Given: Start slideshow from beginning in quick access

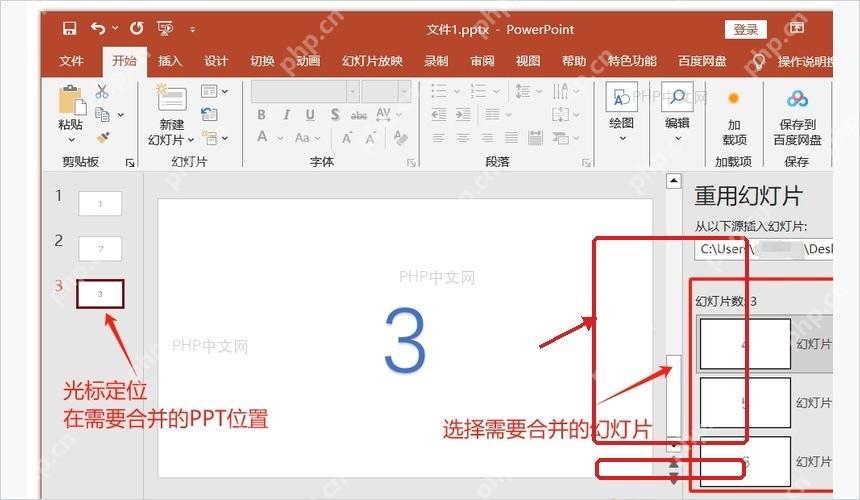Looking at the screenshot, I should pyautogui.click(x=165, y=29).
